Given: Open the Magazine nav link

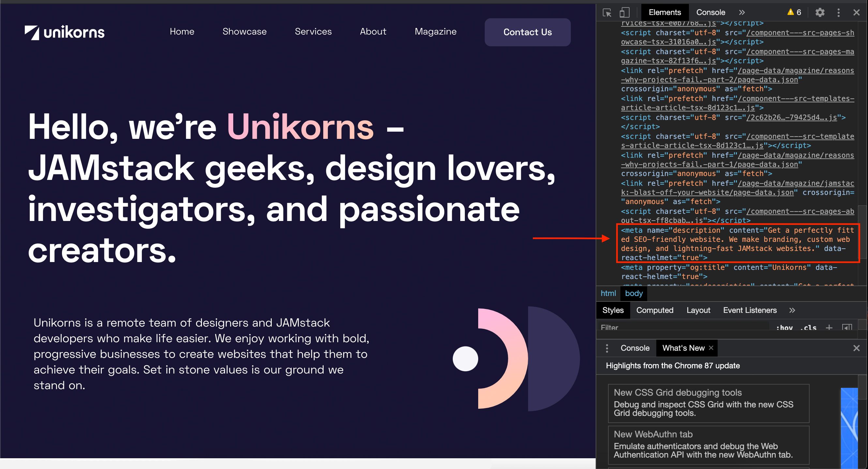Looking at the screenshot, I should 436,32.
